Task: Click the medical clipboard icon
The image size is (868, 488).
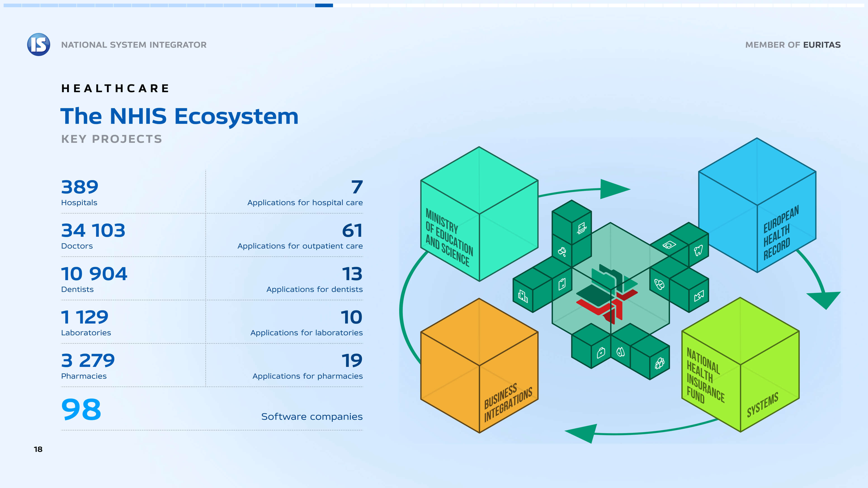Action: 562,284
